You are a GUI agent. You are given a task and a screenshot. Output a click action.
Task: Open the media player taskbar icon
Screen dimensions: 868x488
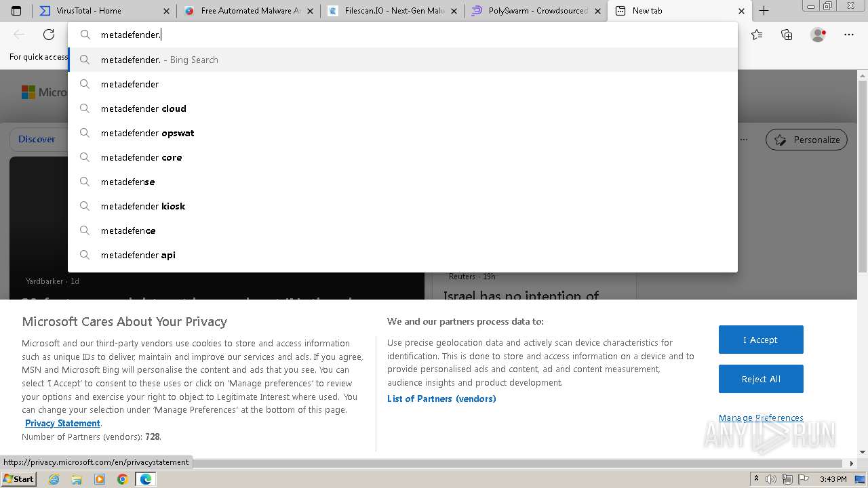(x=100, y=479)
